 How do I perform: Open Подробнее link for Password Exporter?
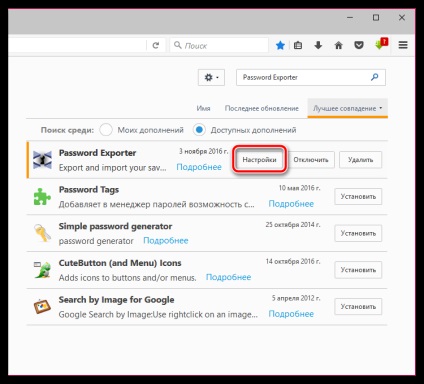pyautogui.click(x=199, y=167)
